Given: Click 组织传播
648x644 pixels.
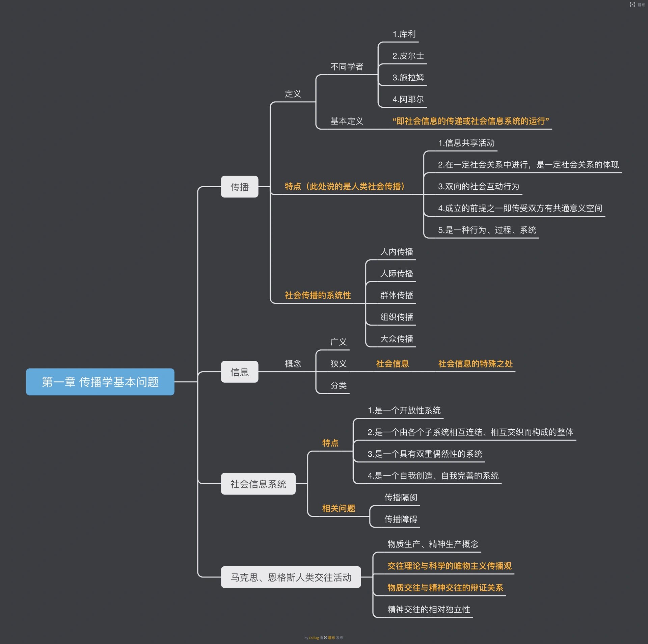Looking at the screenshot, I should (397, 317).
